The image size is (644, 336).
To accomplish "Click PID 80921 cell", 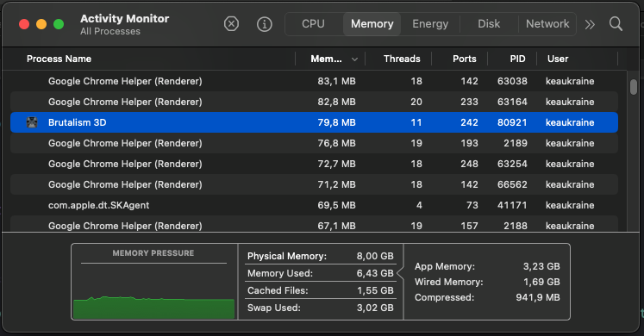I will pos(512,122).
